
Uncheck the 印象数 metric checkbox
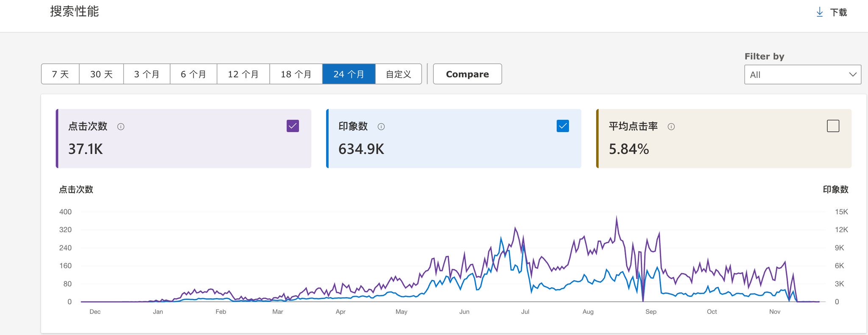click(563, 126)
